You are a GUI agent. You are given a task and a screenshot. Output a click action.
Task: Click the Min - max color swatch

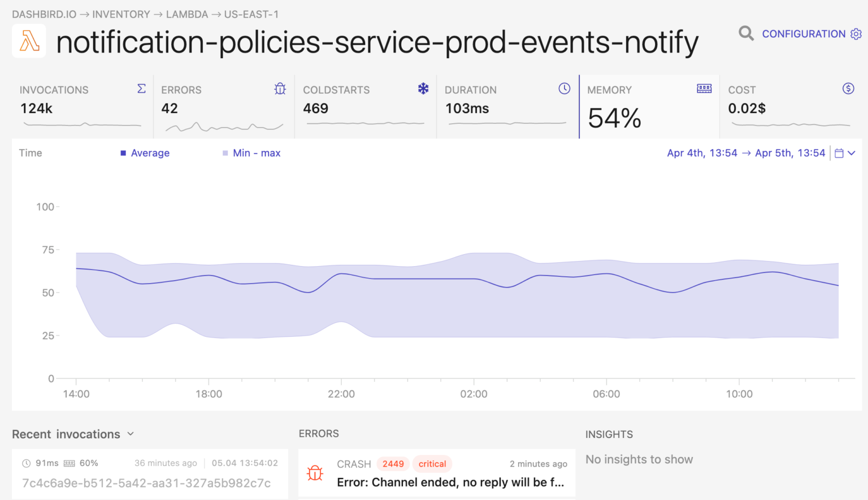point(225,153)
